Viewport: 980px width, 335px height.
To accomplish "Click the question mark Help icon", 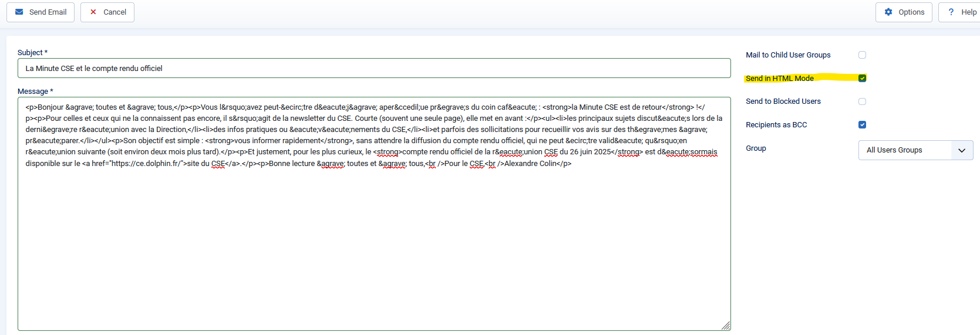I will click(x=951, y=12).
